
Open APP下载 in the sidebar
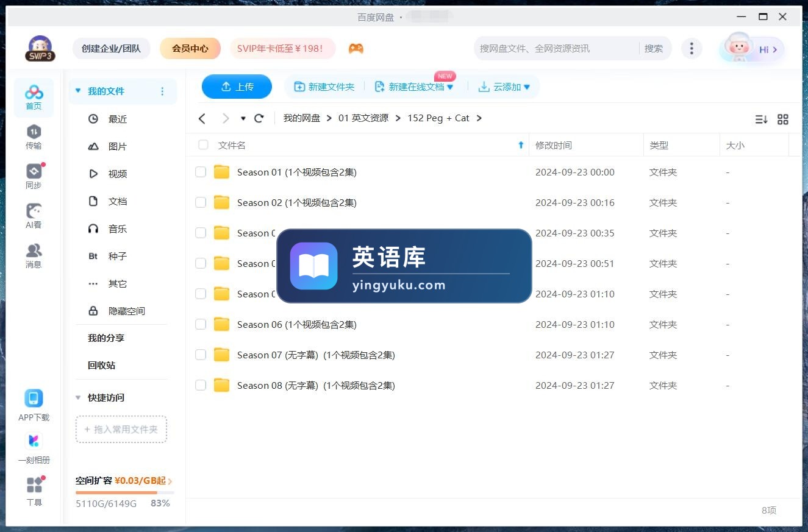[34, 406]
